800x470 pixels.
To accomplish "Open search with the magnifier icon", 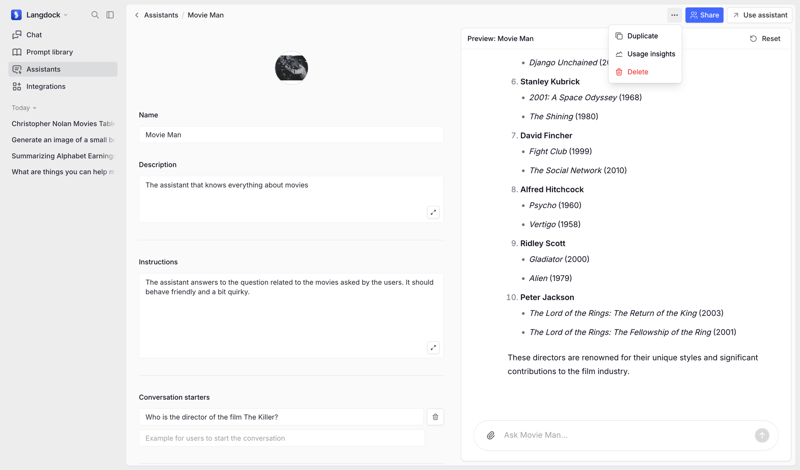I will coord(95,15).
